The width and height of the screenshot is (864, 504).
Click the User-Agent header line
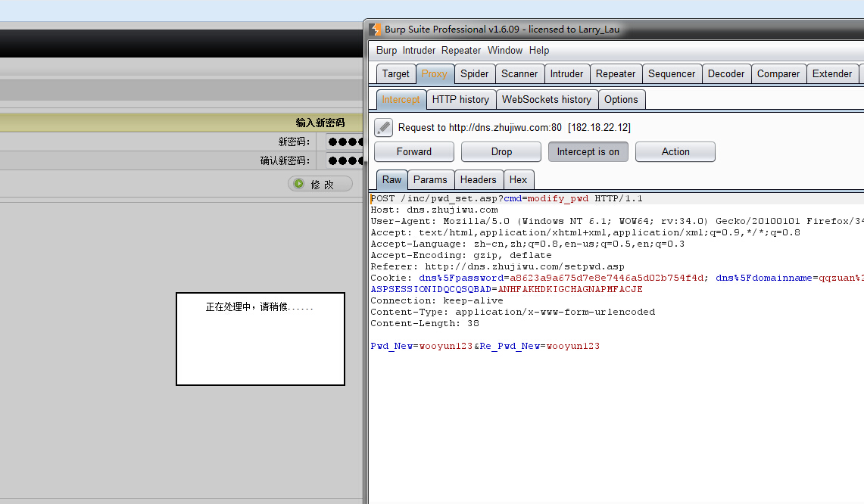coord(616,221)
